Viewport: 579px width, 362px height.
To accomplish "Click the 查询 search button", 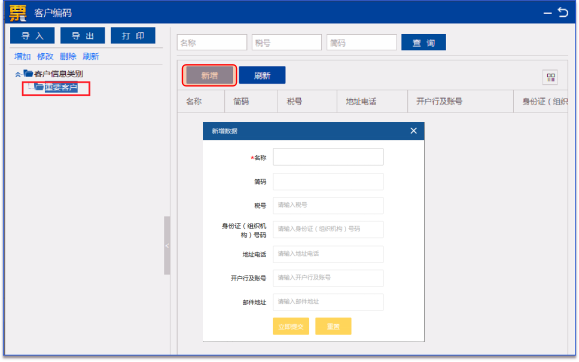I will point(424,42).
